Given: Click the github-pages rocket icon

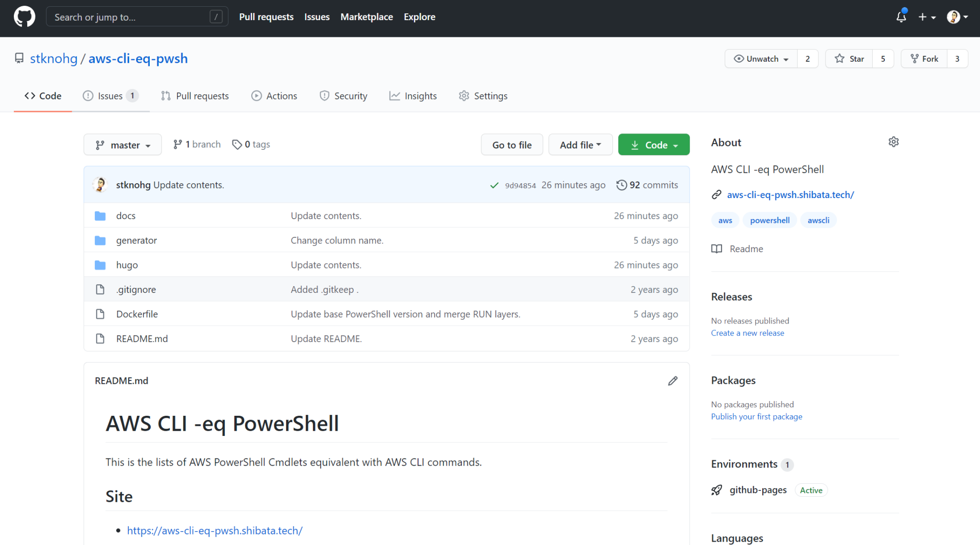Looking at the screenshot, I should 716,490.
